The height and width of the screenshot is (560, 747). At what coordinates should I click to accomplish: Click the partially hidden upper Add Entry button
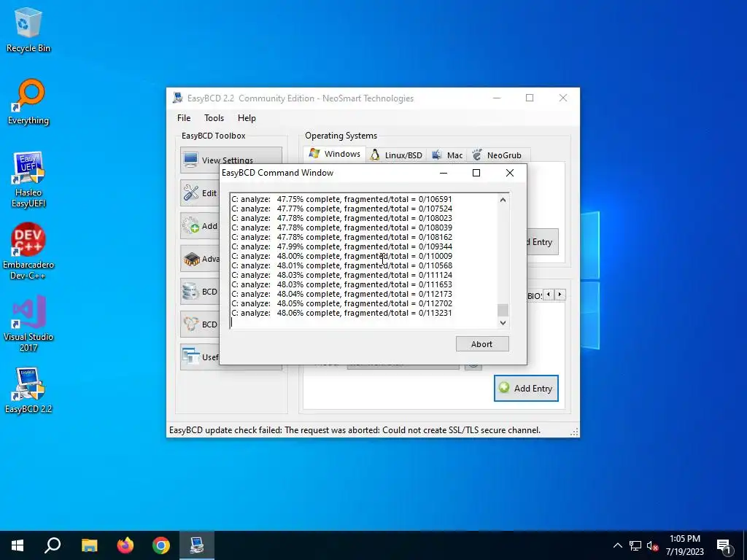tap(543, 242)
